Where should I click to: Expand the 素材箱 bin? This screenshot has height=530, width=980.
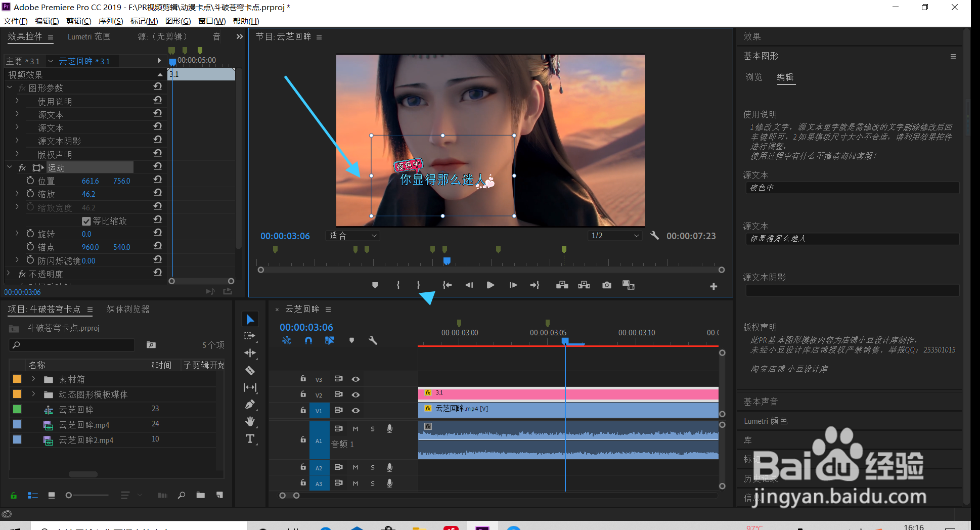point(33,379)
